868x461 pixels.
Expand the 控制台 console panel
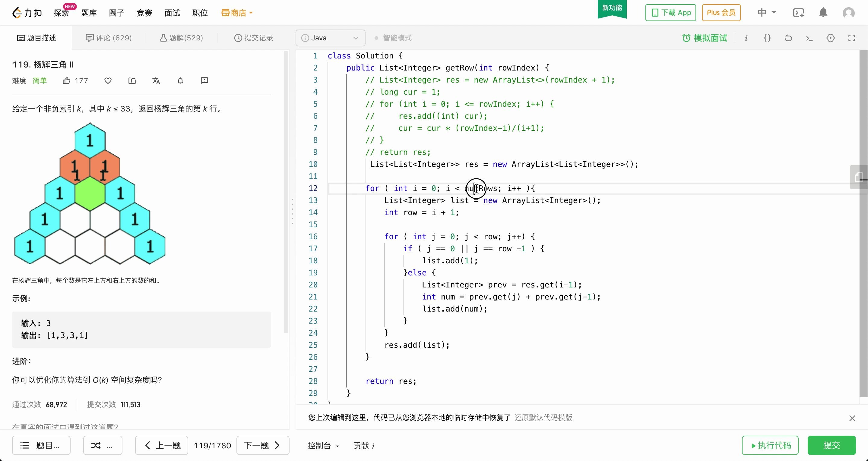[323, 446]
